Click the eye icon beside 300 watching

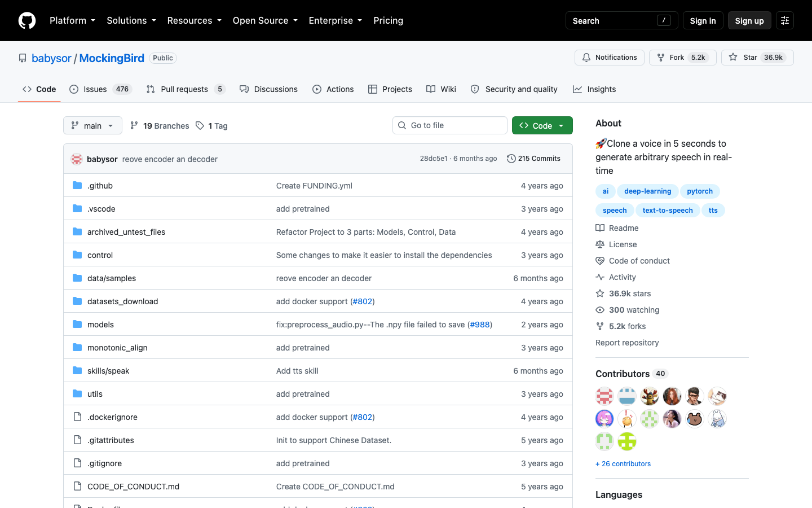coord(600,310)
